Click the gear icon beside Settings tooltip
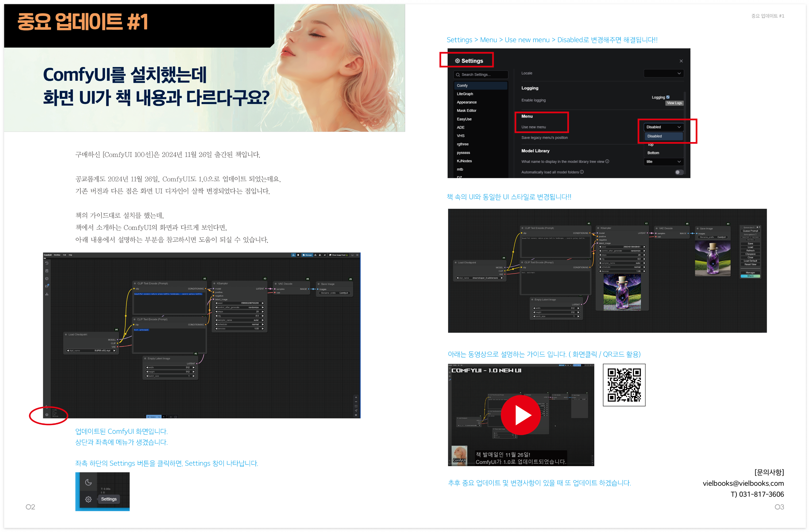 89,499
